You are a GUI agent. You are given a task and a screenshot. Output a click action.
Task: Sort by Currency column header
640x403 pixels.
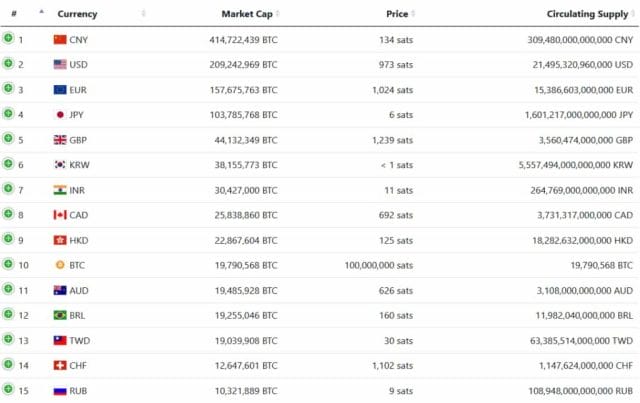coord(77,14)
